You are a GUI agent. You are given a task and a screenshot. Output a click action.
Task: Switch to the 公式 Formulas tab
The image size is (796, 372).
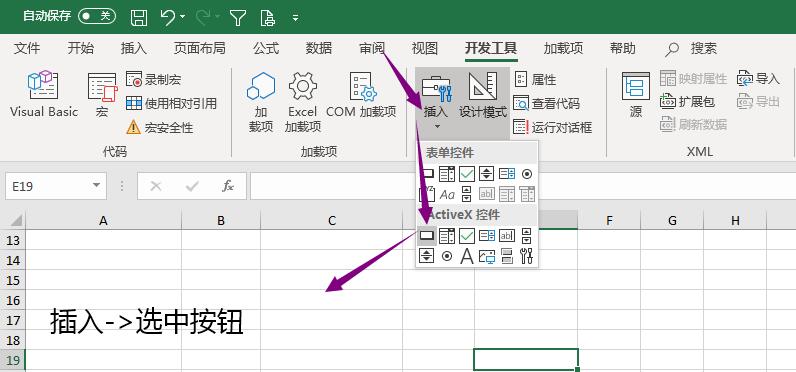266,48
